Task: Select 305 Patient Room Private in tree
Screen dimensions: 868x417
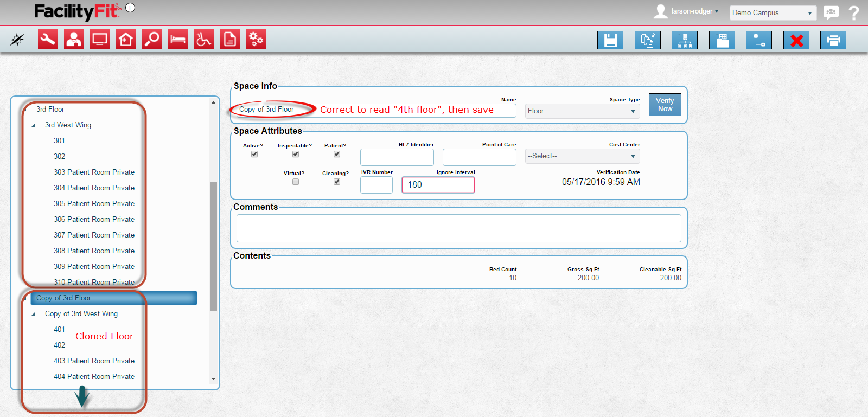Action: 94,204
